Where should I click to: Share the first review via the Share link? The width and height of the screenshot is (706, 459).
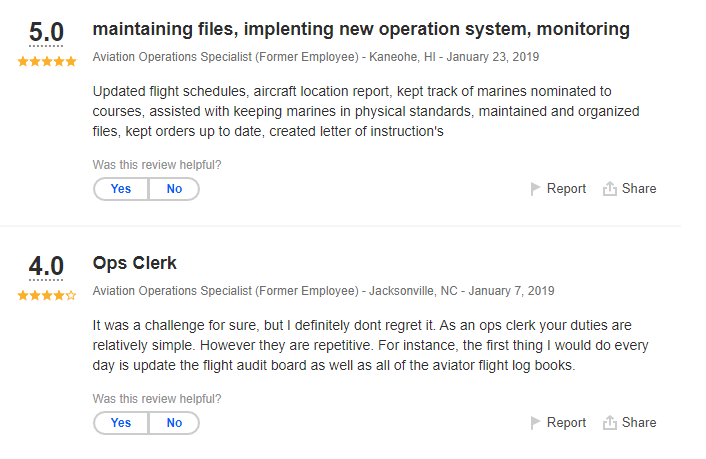coord(639,189)
